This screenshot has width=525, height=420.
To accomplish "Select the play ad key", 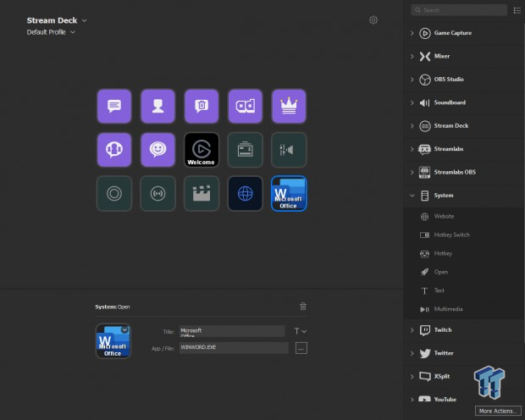I will click(x=245, y=106).
